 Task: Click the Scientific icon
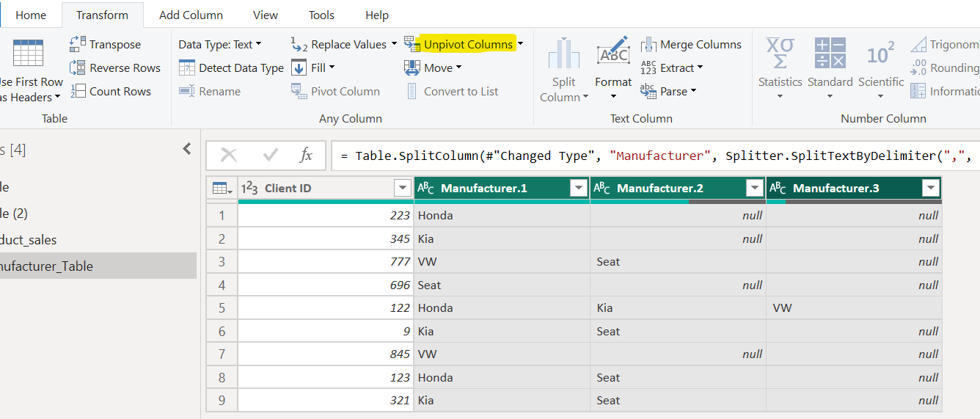tap(881, 54)
